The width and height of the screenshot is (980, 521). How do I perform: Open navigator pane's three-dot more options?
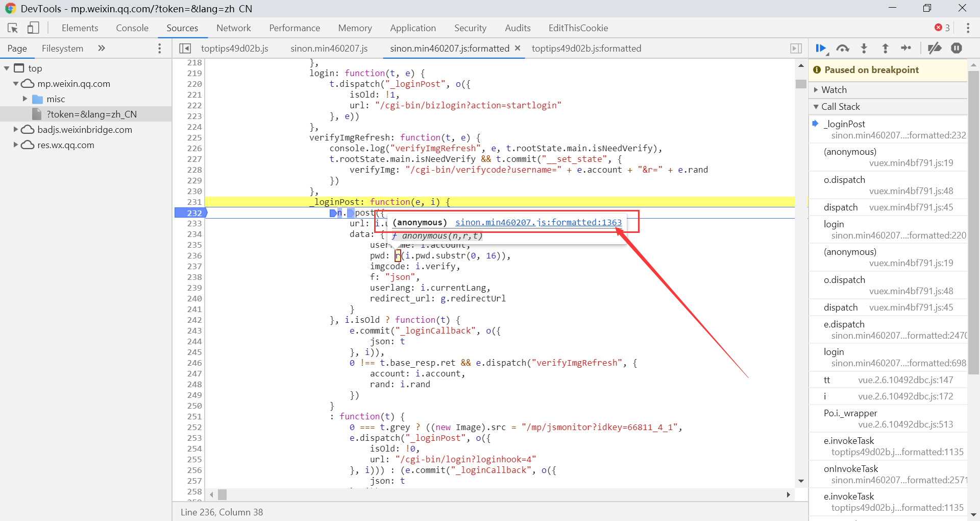coord(160,49)
